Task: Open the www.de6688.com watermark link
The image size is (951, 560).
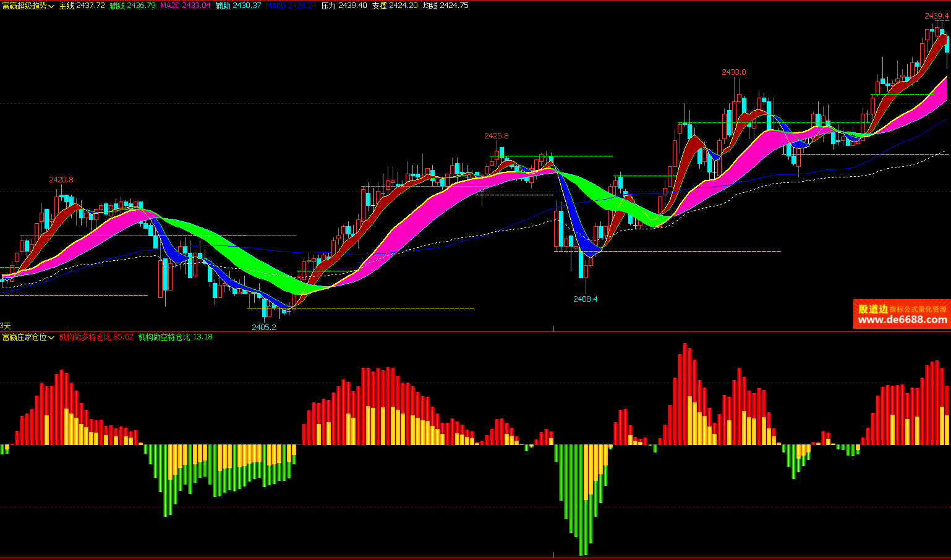Action: click(x=902, y=320)
